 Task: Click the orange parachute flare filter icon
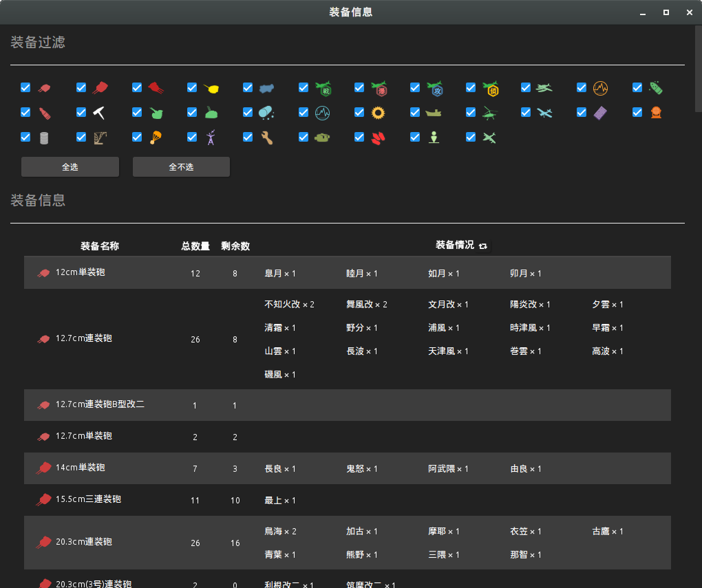156,138
